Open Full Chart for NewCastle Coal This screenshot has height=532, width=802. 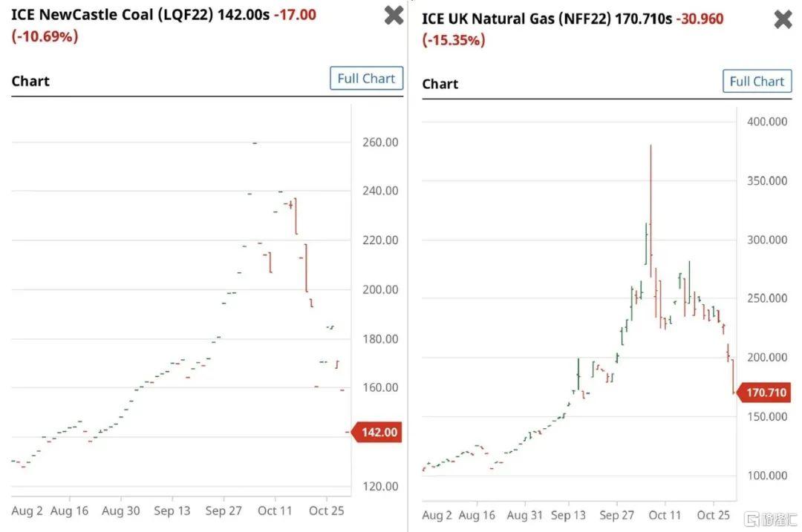tap(366, 79)
